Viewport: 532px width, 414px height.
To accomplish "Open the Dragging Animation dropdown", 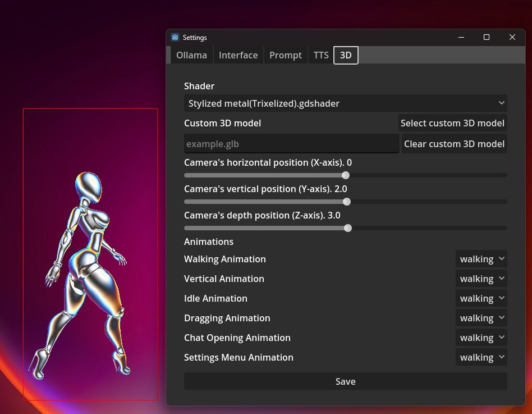I will 481,319.
